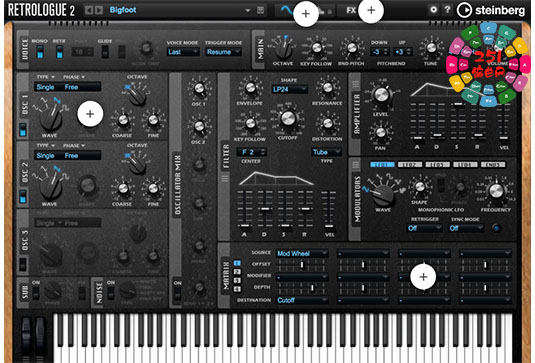The height and width of the screenshot is (363, 535).
Task: Click the Main Tune knob
Action: 431,48
